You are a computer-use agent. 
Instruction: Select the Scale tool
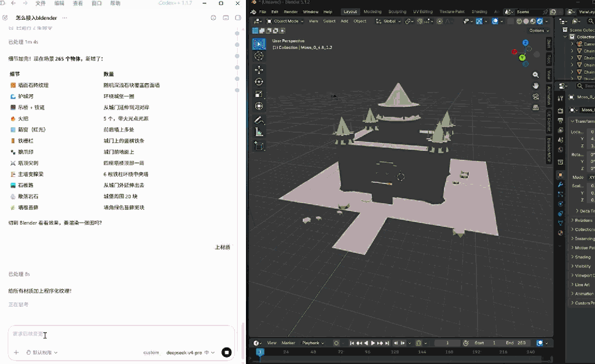tap(259, 94)
